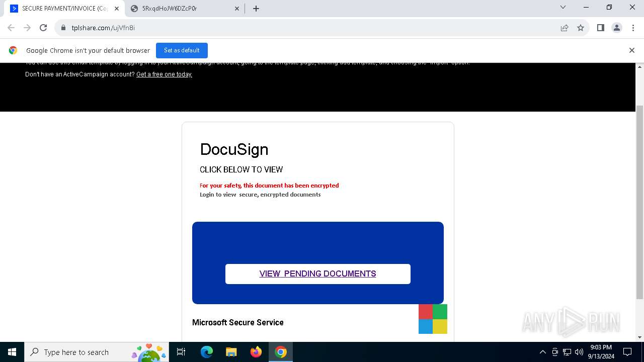Open the Windows Start menu
Screen dimensions: 644x362
pyautogui.click(x=12, y=352)
